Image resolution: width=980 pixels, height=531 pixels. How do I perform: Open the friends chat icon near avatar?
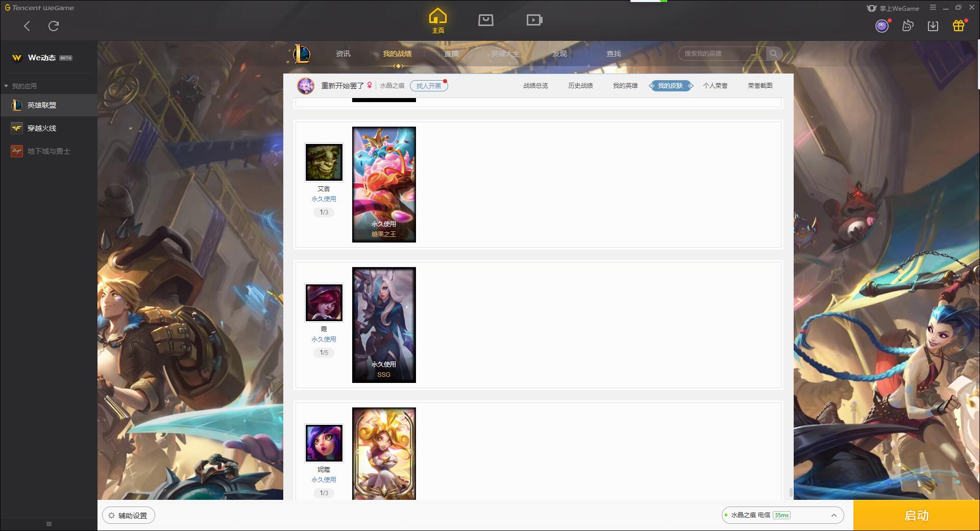[x=908, y=26]
